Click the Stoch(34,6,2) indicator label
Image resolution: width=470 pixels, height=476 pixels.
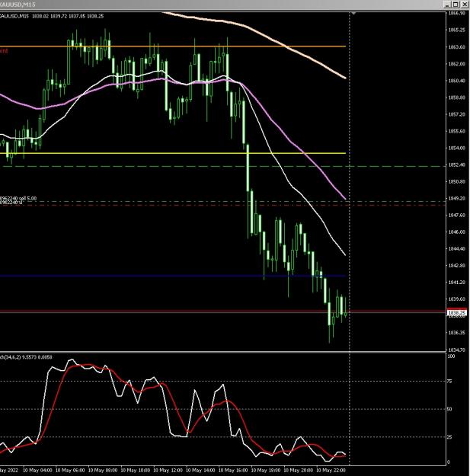tap(26, 357)
